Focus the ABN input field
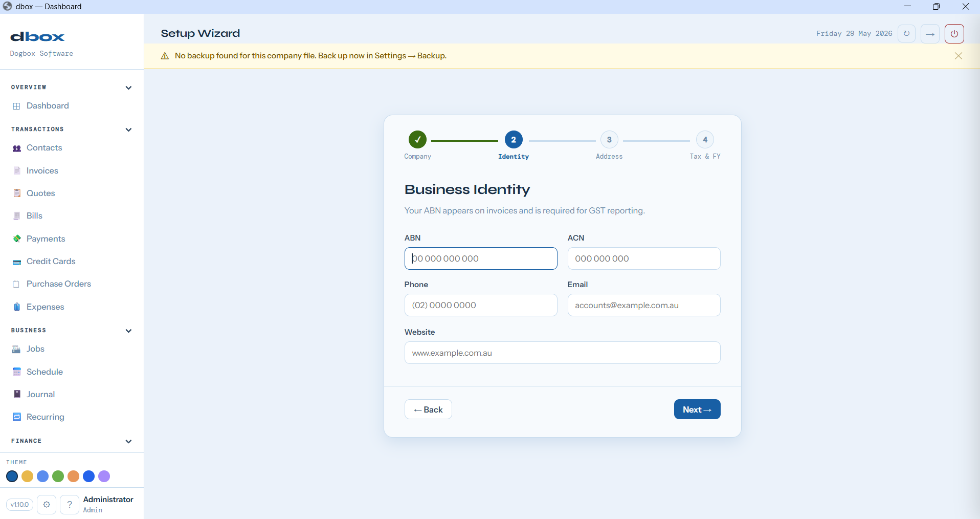The height and width of the screenshot is (519, 980). (481, 258)
